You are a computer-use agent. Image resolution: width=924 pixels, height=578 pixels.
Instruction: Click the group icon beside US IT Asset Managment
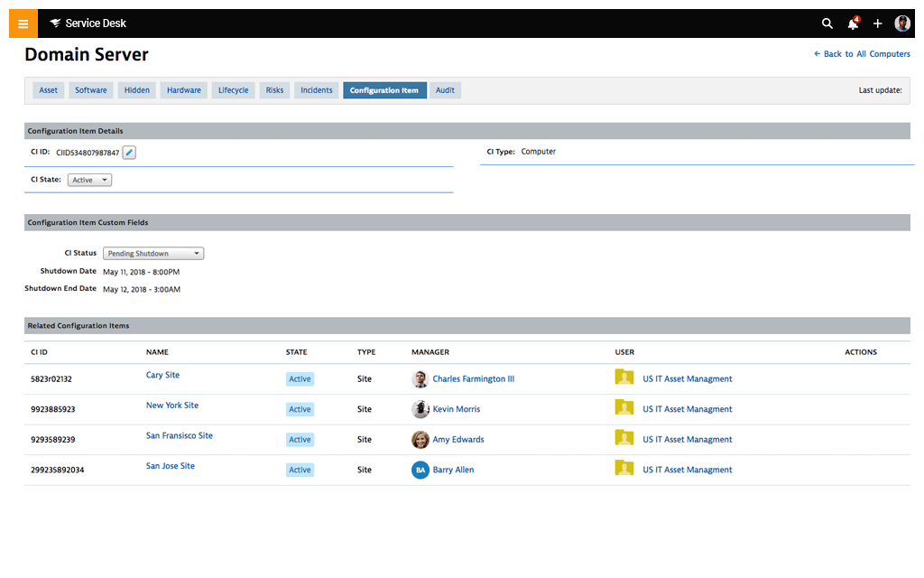click(624, 378)
